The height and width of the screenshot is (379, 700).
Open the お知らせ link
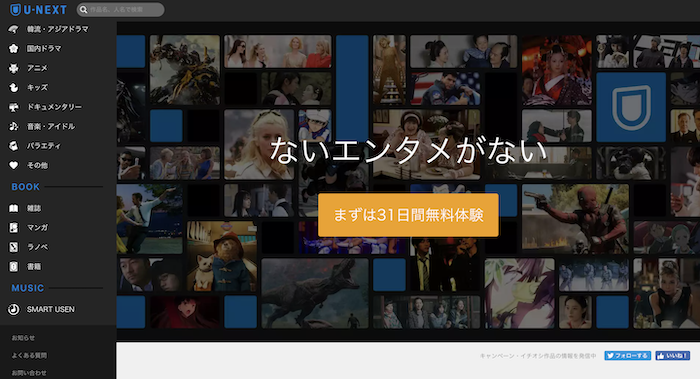coord(23,338)
